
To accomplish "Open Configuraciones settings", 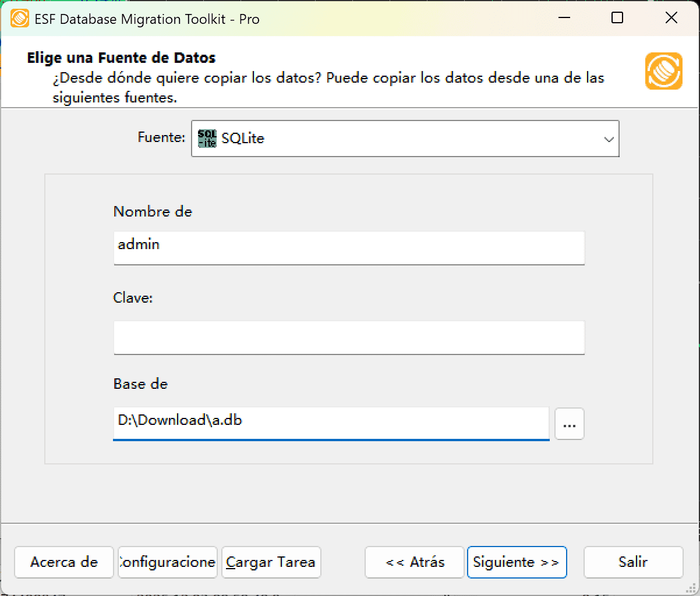I will click(167, 562).
